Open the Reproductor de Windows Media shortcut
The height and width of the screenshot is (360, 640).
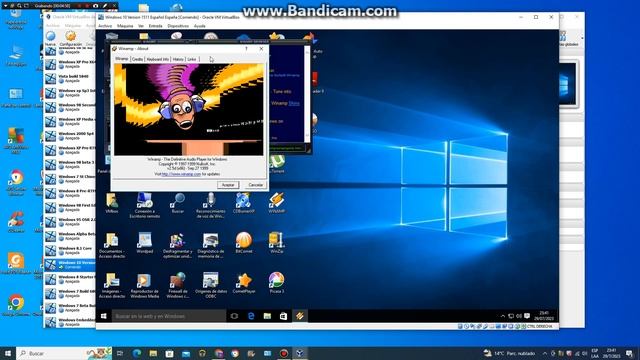point(144,285)
